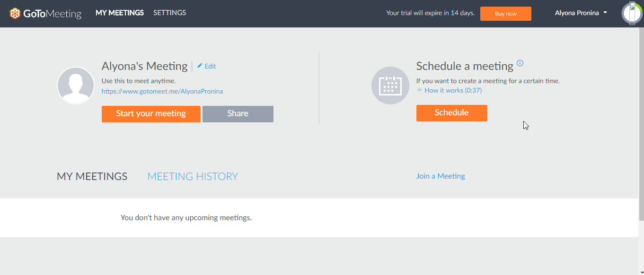Open SETTINGS in the top navigation
Image resolution: width=644 pixels, height=275 pixels.
click(x=169, y=13)
